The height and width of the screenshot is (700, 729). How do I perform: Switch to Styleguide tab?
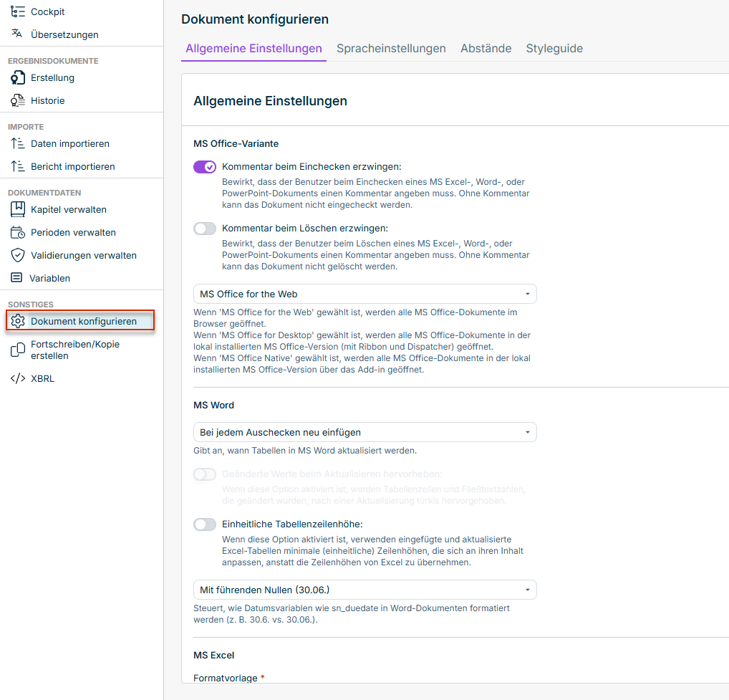point(554,49)
